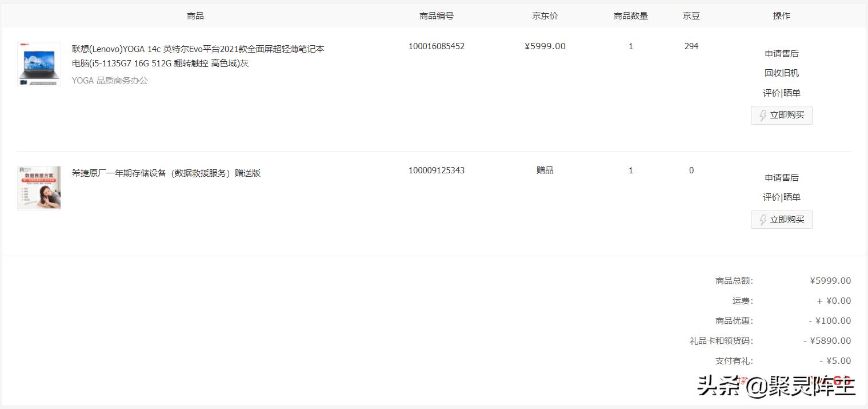The width and height of the screenshot is (868, 409).
Task: Open 申请售后 for the Lenovo laptop order
Action: tap(781, 53)
